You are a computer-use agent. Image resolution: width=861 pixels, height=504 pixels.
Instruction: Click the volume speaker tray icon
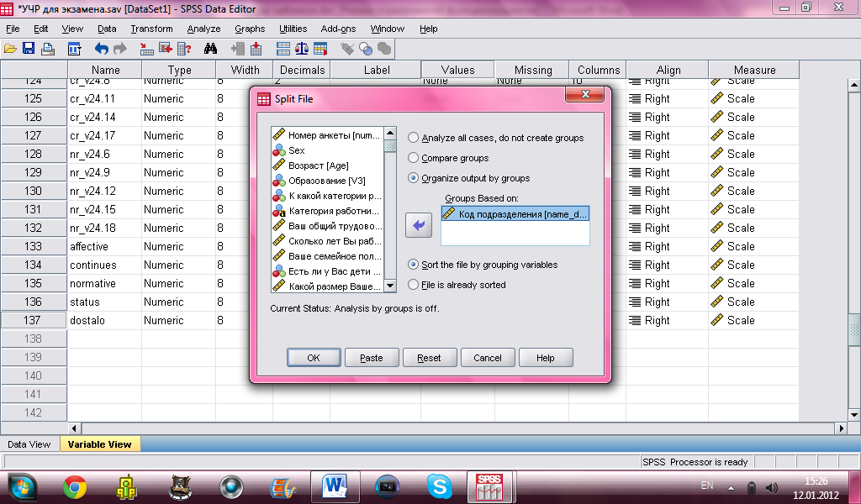(772, 487)
